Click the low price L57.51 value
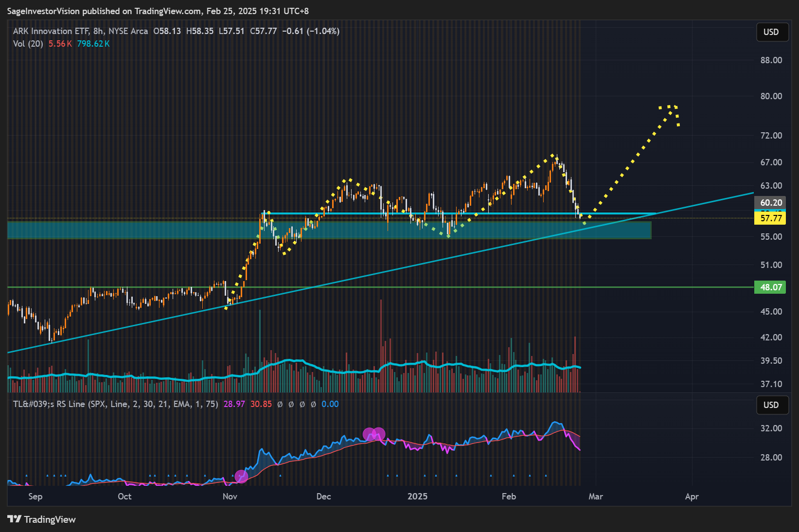This screenshot has width=799, height=532. click(231, 31)
